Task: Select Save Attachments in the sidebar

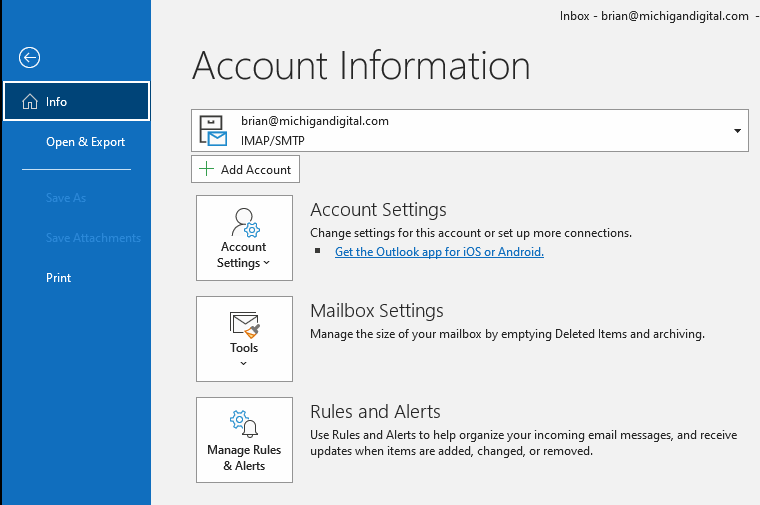Action: pyautogui.click(x=93, y=238)
